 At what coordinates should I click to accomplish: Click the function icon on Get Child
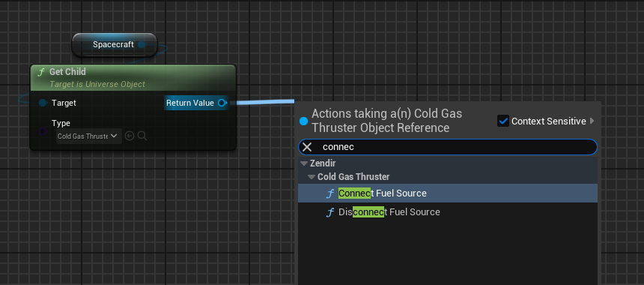[41, 73]
